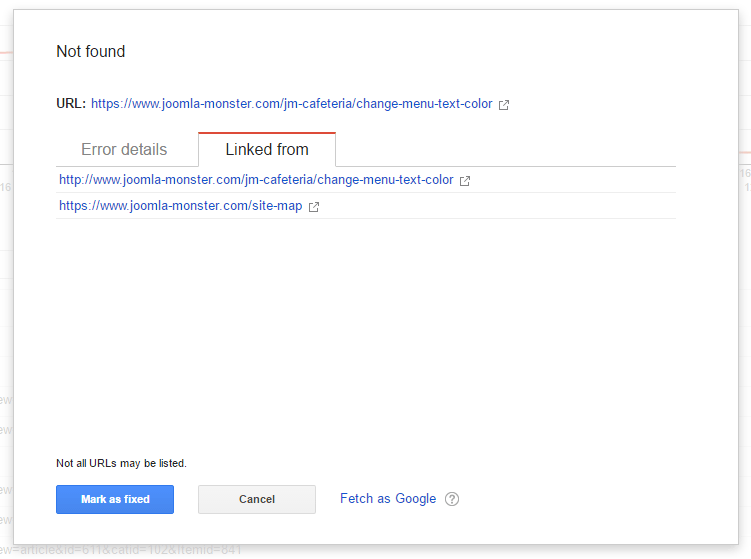Open the http change-menu-text-color linked page
Screen dimensions: 751x559
(256, 180)
